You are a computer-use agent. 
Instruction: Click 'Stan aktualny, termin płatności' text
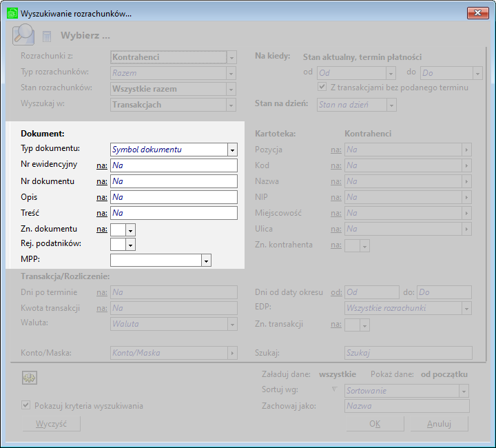point(362,57)
